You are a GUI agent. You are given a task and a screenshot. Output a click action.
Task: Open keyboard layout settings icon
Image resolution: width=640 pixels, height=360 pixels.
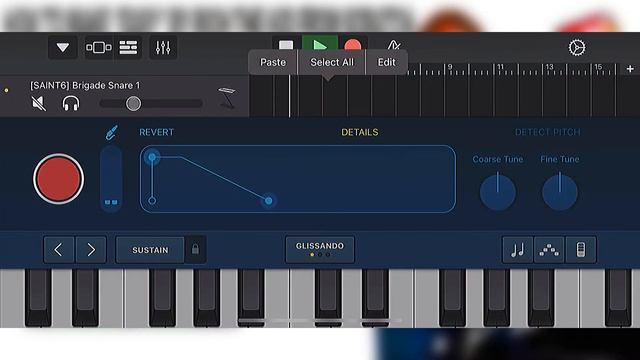(581, 249)
